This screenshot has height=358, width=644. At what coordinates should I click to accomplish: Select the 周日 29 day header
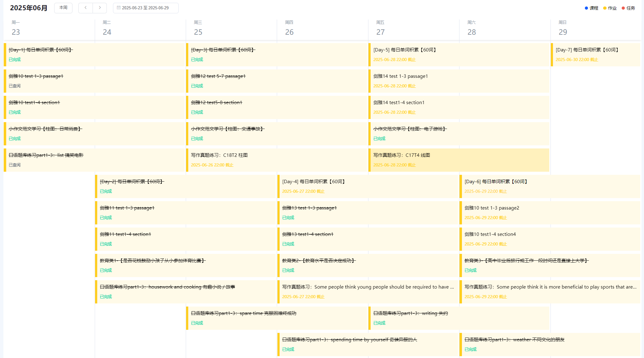[563, 28]
